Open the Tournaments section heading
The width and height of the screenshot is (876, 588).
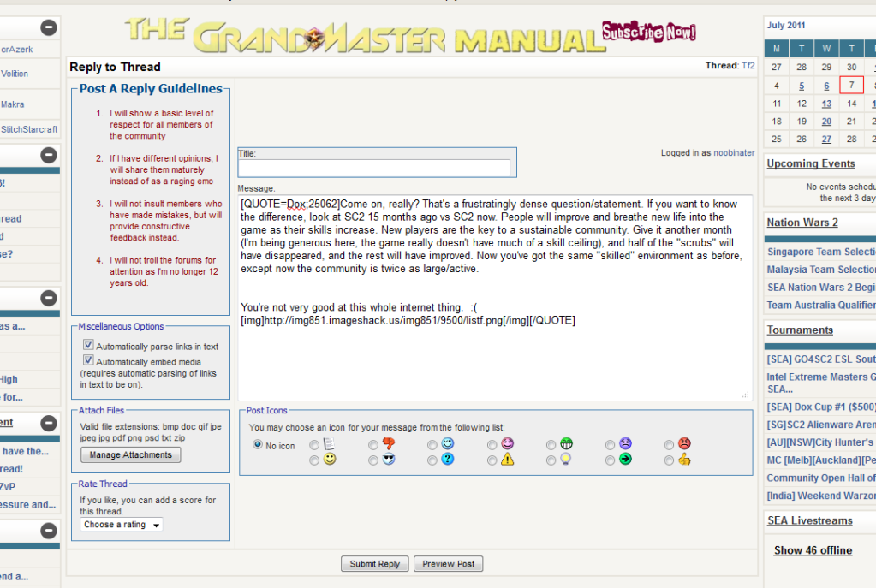coord(800,330)
